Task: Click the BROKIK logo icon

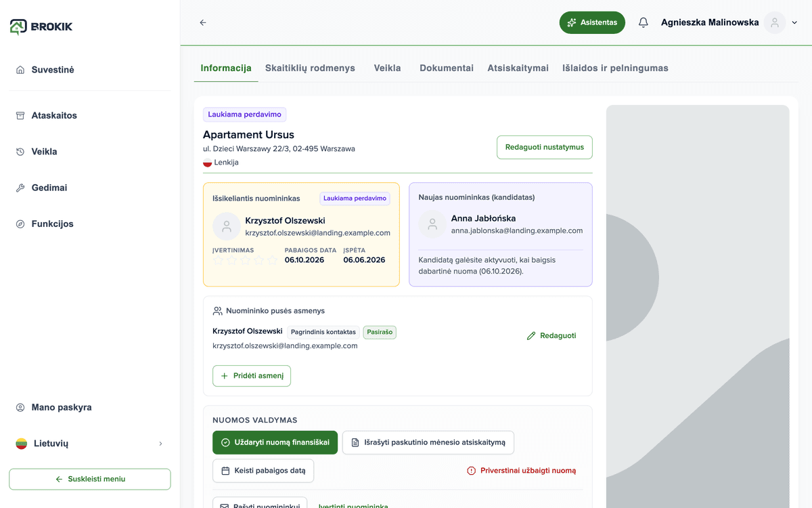Action: coord(18,26)
